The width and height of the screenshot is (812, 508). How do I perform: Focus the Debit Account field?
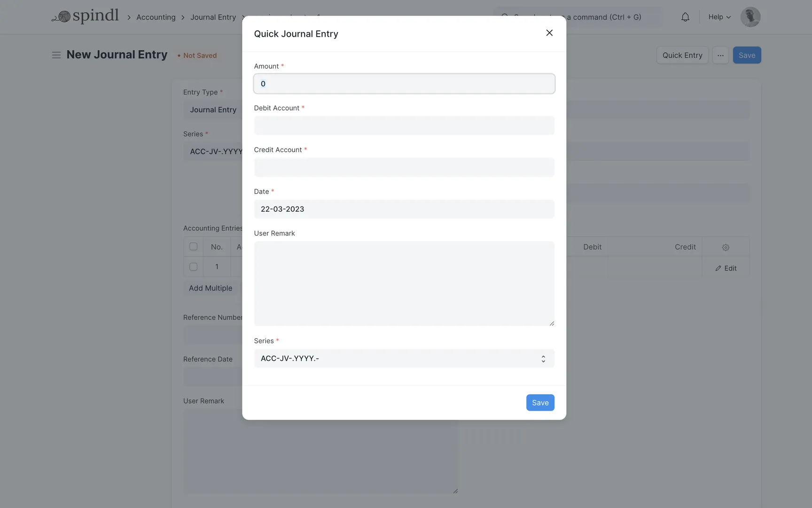coord(404,126)
